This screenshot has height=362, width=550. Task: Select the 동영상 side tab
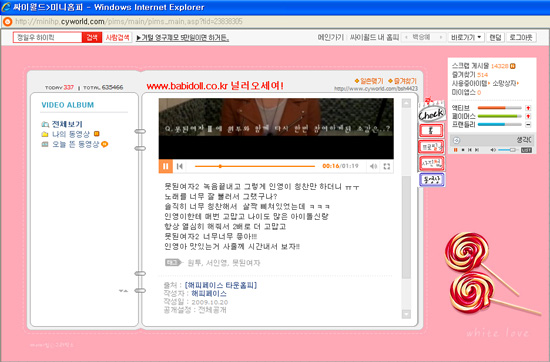432,180
